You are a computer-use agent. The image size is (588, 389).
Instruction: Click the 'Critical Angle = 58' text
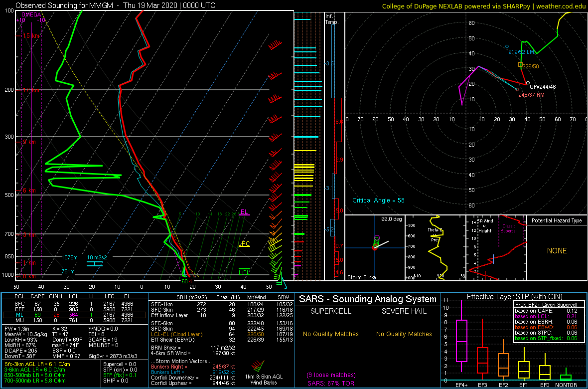click(378, 200)
